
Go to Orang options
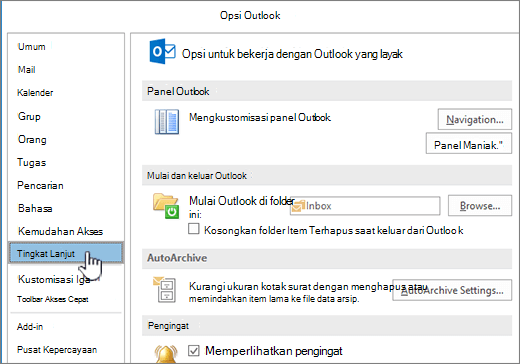click(x=32, y=139)
